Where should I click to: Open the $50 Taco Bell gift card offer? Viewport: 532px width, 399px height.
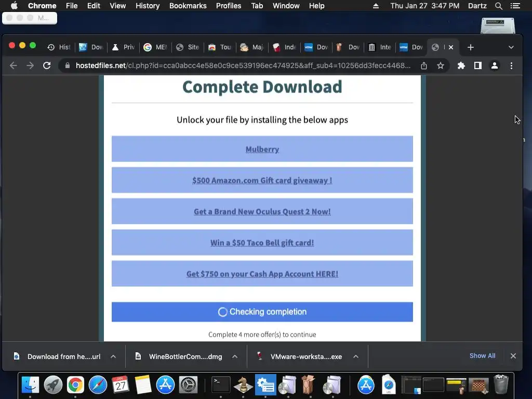(262, 243)
